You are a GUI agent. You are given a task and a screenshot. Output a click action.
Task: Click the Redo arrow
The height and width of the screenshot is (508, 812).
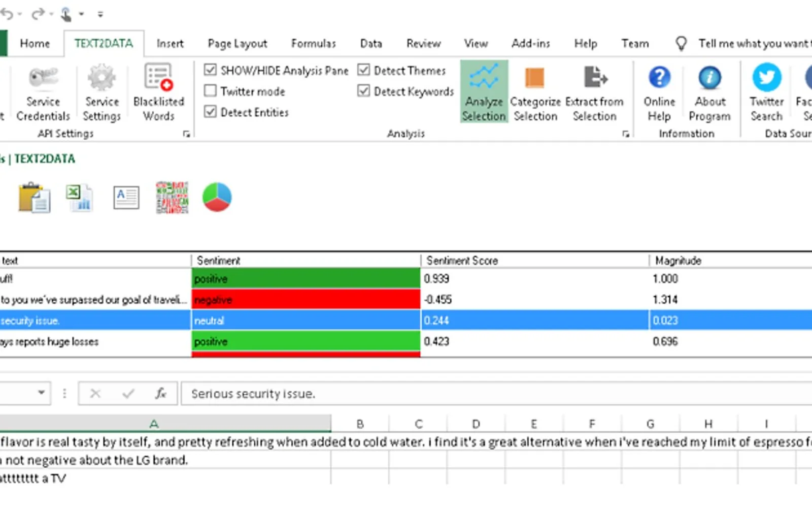pyautogui.click(x=38, y=14)
